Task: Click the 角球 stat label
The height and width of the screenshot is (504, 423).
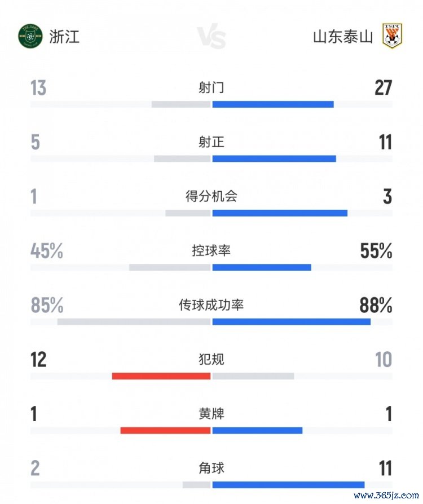Action: coord(211,468)
